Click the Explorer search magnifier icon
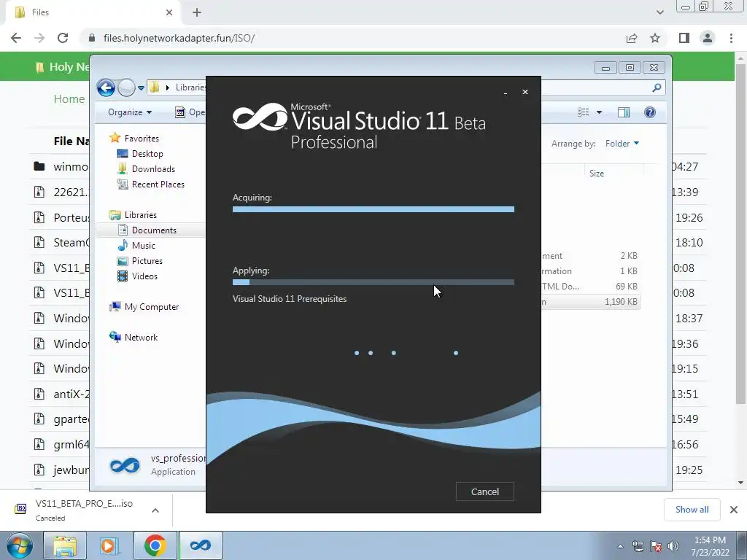Image resolution: width=747 pixels, height=560 pixels. [657, 87]
